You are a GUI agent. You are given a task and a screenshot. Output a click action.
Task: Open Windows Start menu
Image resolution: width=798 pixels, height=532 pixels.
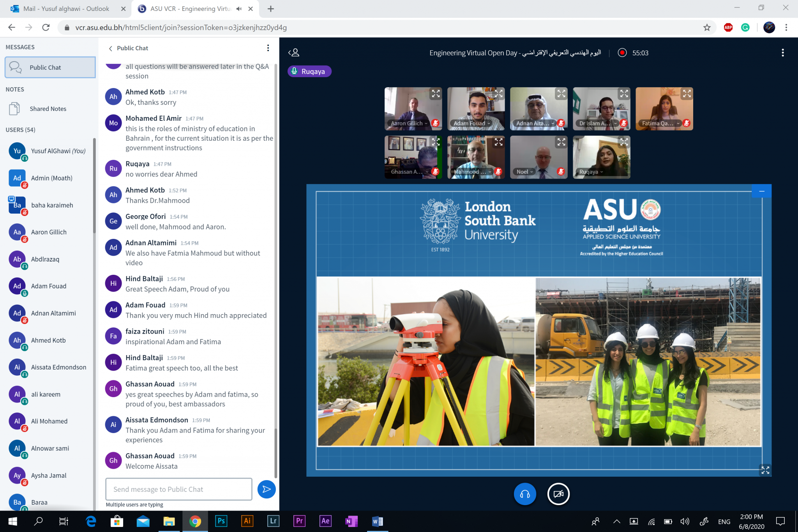(x=12, y=521)
